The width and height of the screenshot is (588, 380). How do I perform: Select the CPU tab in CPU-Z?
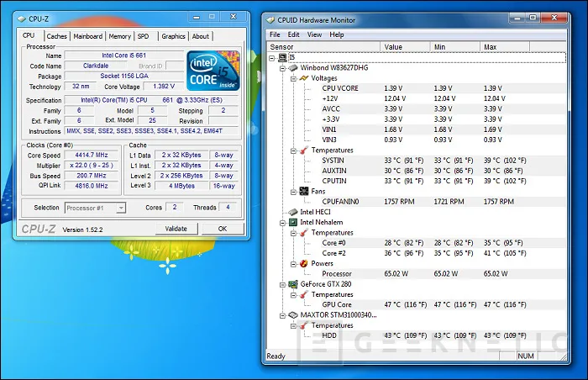(29, 35)
